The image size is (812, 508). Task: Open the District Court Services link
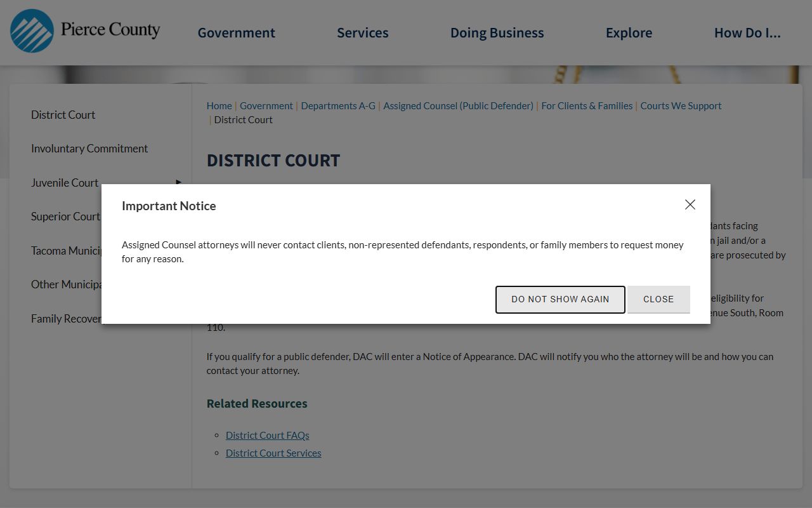[x=273, y=453]
